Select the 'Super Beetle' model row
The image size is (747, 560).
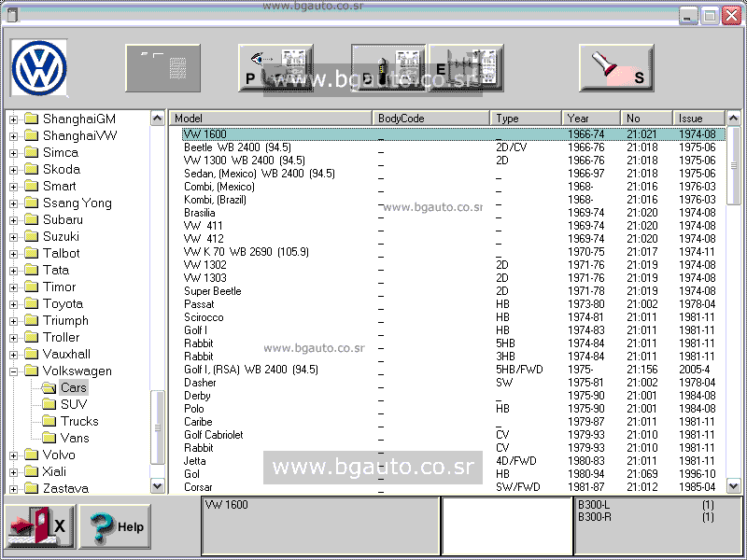pos(454,291)
